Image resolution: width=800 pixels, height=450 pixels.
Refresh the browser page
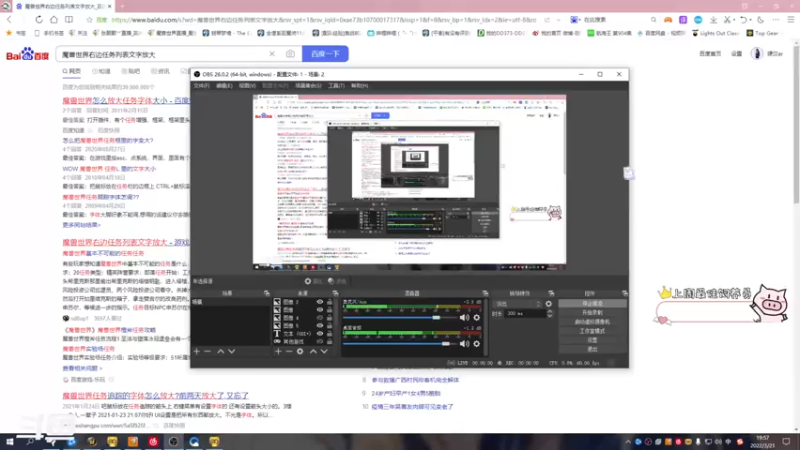(x=39, y=20)
